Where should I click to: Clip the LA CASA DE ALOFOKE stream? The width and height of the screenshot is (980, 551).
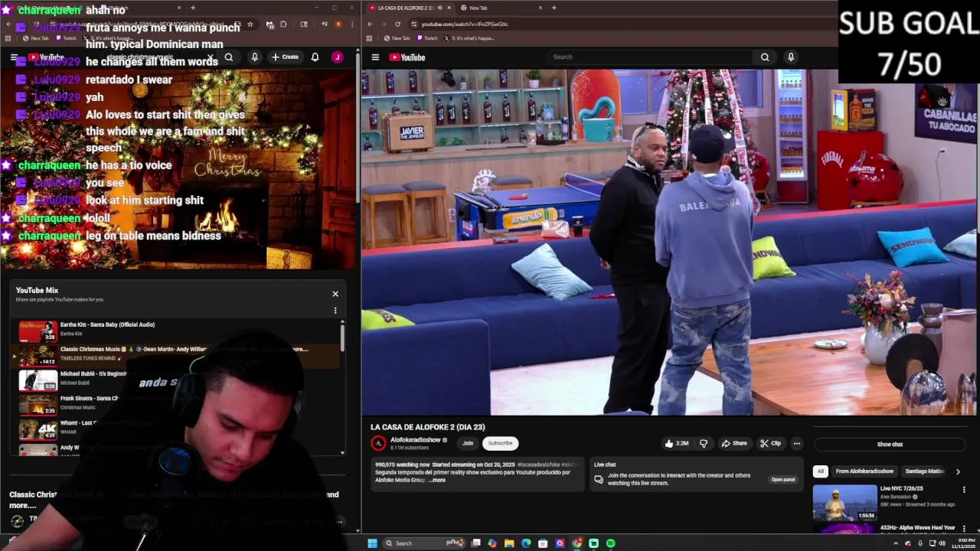click(770, 443)
